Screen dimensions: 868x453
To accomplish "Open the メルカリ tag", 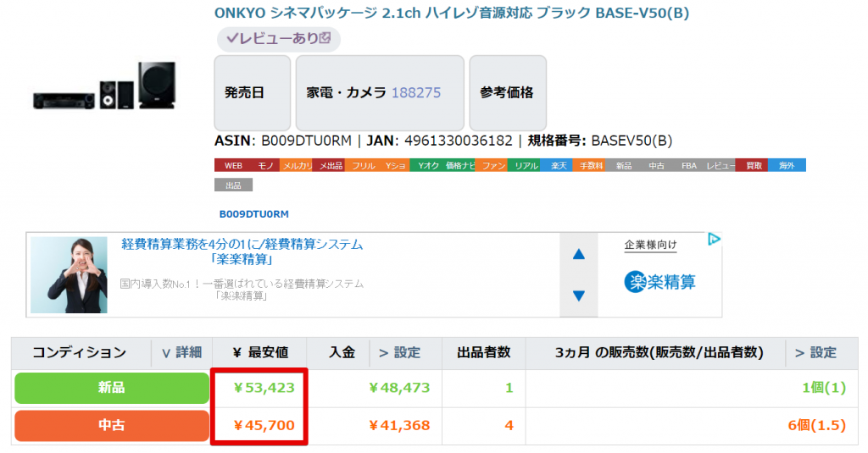I will (x=296, y=165).
